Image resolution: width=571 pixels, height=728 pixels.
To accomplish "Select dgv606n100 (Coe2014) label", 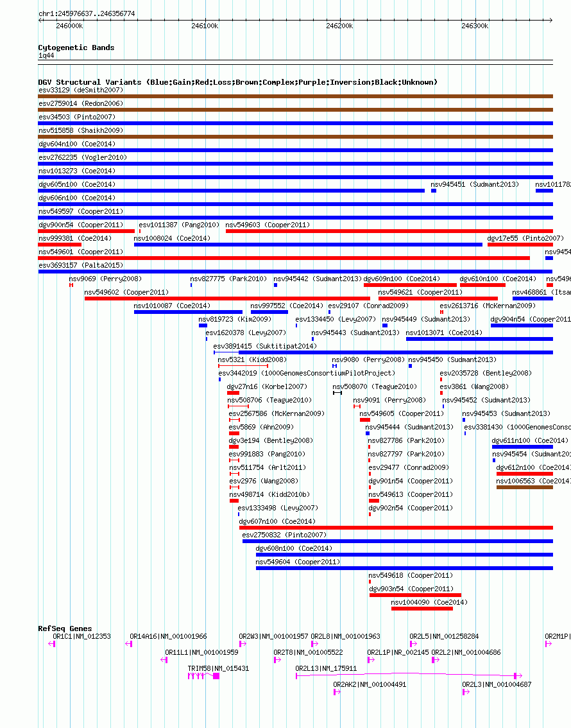I will tap(77, 198).
